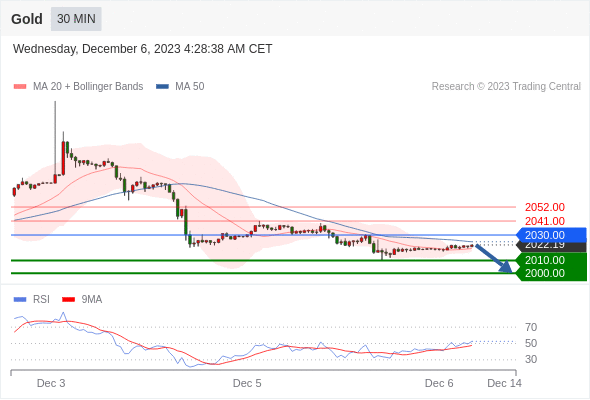Click the 2030.00 pivot price tag
The width and height of the screenshot is (590, 400).
[x=551, y=235]
